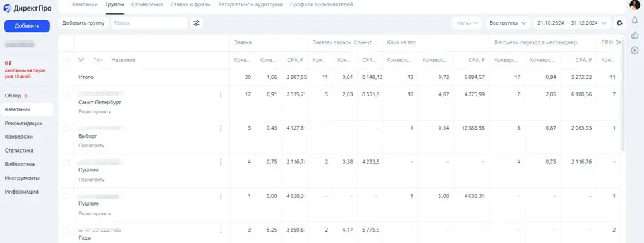Click the Гиды group name
The width and height of the screenshot is (644, 243).
coord(85,238)
